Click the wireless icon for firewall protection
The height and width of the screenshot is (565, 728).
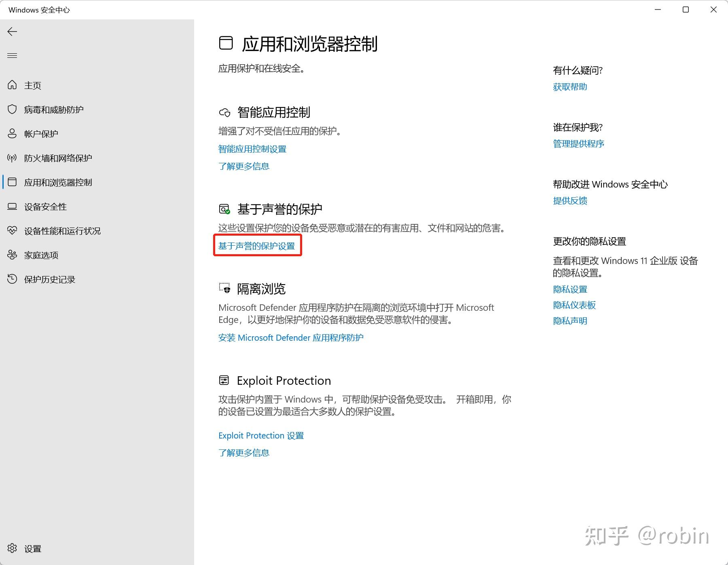tap(12, 158)
